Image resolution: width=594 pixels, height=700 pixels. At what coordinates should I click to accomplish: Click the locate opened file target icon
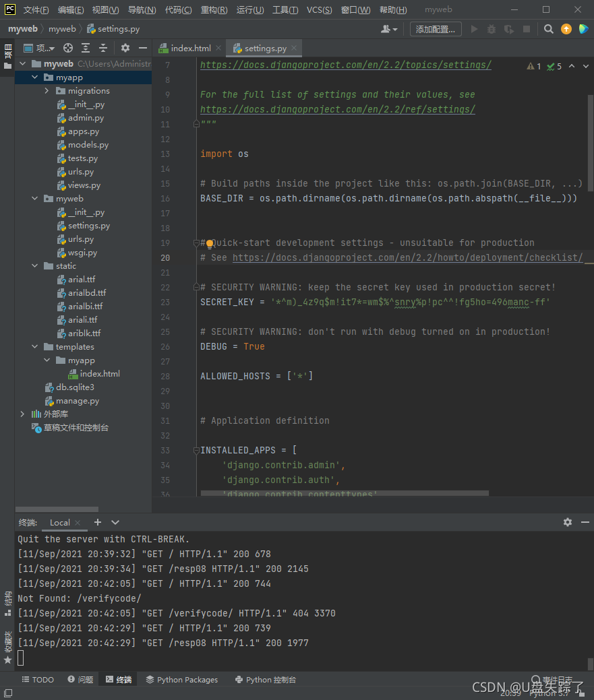tap(68, 48)
